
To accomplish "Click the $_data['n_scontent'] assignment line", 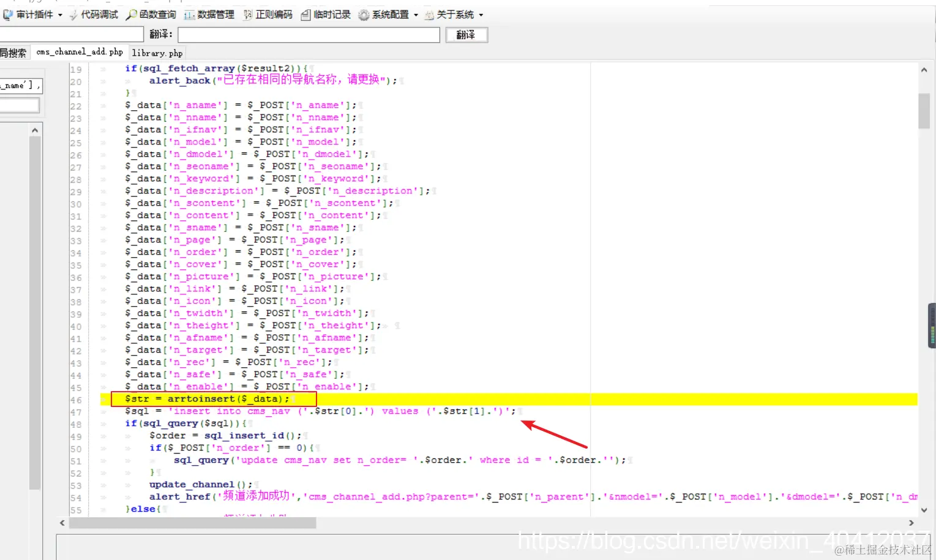I will (x=259, y=203).
